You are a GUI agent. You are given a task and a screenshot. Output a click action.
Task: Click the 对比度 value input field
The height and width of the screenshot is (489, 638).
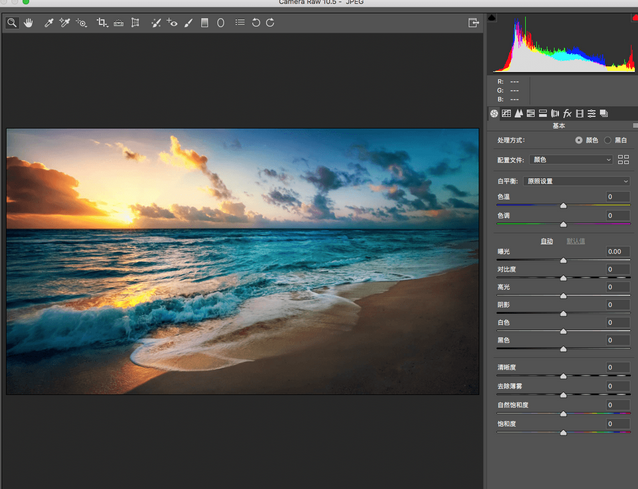[x=618, y=269]
